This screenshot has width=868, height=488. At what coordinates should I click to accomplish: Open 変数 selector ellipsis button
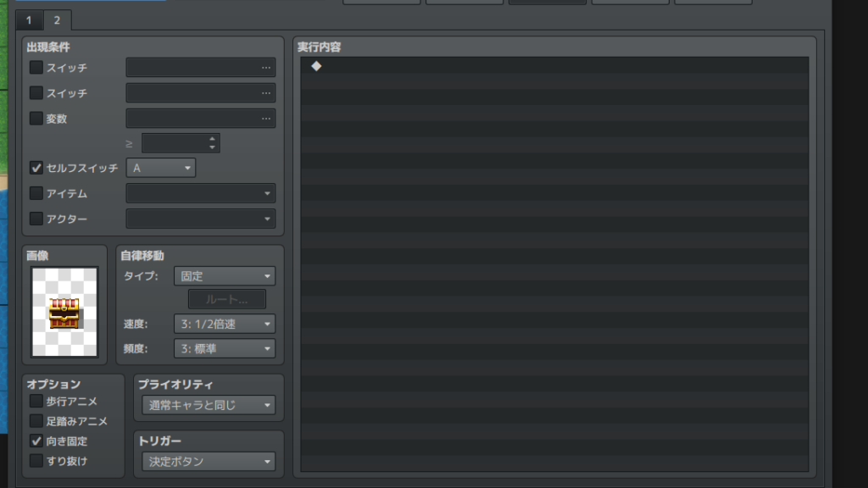(266, 119)
